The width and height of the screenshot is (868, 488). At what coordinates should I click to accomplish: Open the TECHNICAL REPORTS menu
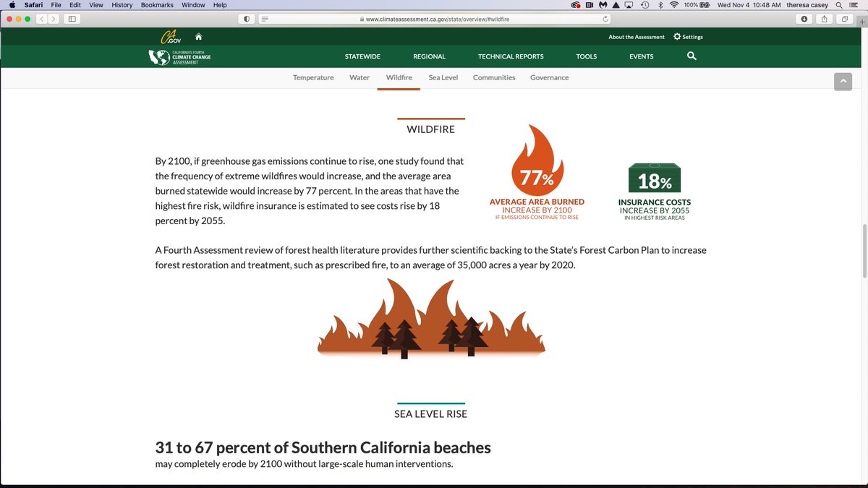(511, 56)
